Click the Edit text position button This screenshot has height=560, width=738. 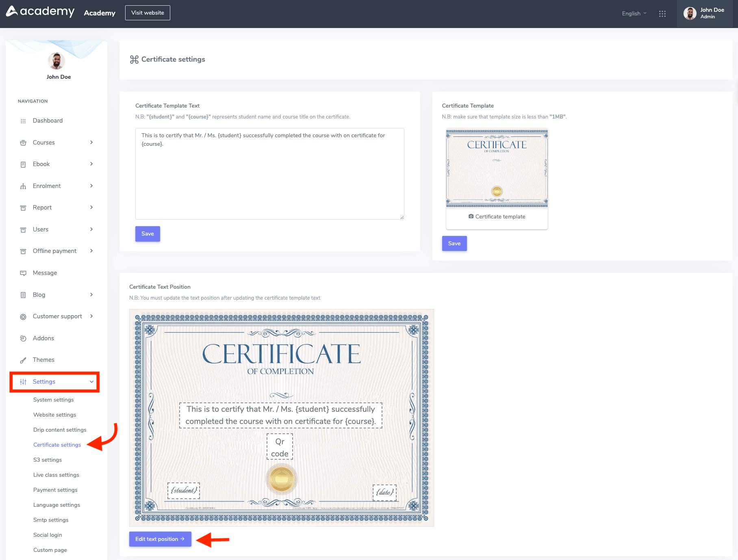tap(160, 539)
